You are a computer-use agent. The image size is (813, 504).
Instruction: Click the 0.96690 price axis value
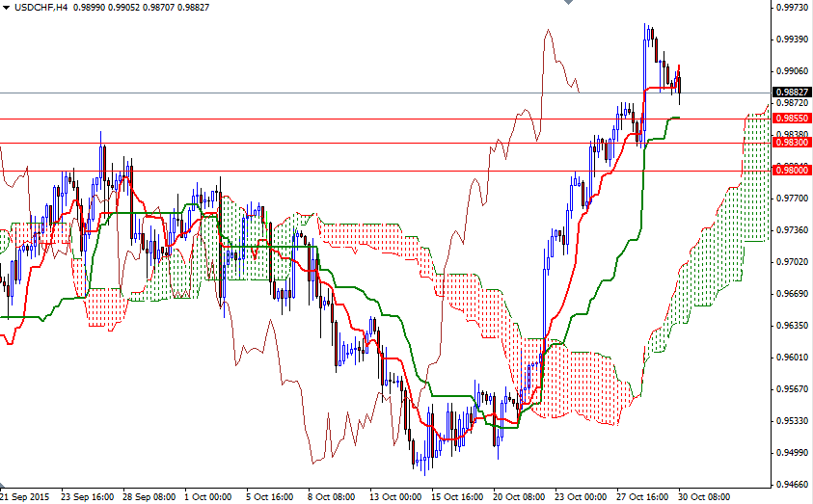point(792,294)
